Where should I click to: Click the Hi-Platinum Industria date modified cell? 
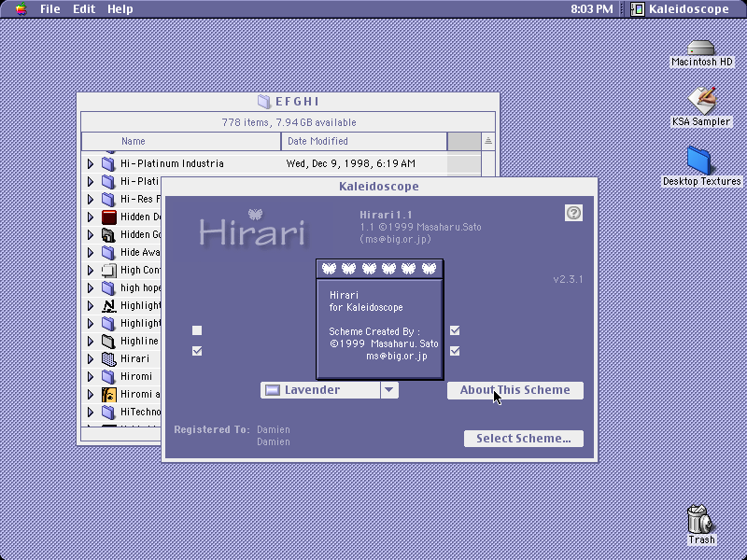click(x=351, y=164)
